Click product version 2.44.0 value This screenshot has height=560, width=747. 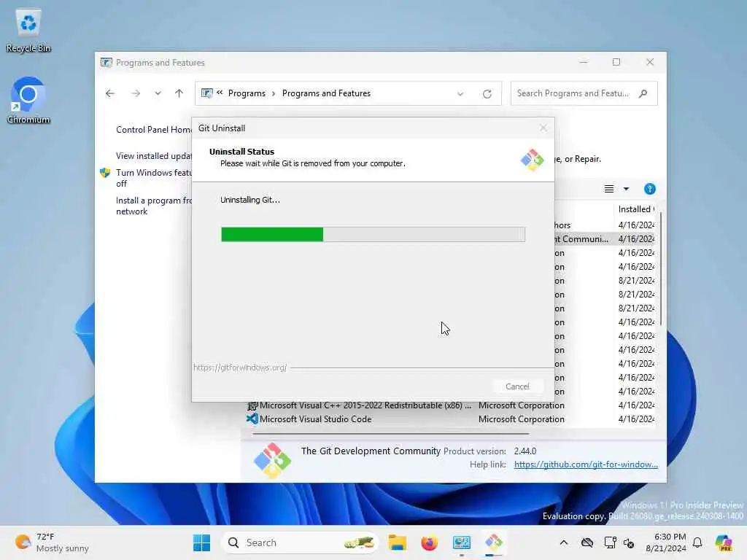click(x=525, y=451)
